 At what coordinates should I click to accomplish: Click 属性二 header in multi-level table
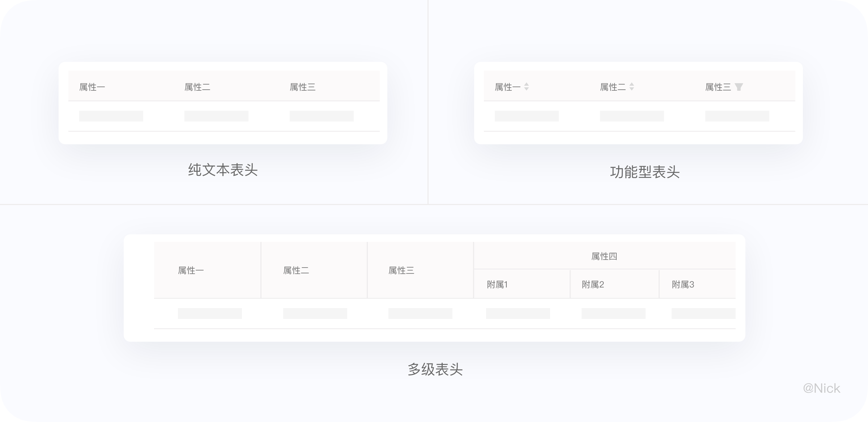click(296, 270)
